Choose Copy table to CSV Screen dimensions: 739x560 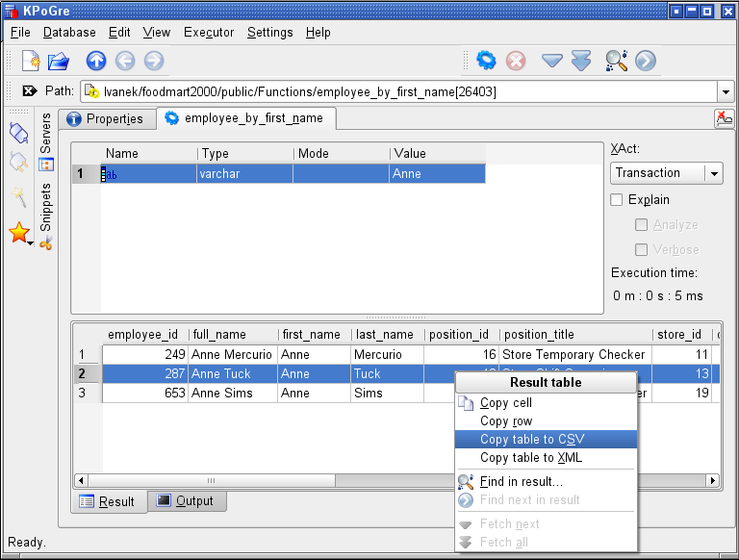click(x=532, y=440)
